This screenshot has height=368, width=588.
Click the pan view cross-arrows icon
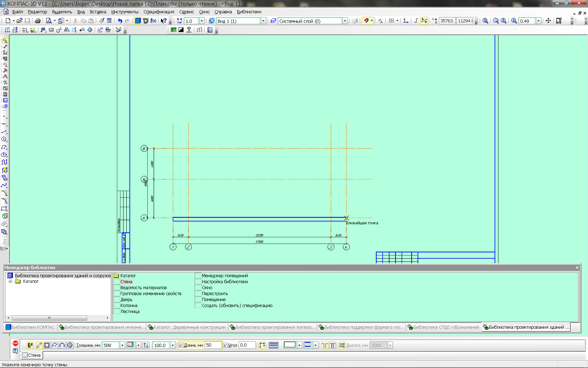tap(548, 21)
